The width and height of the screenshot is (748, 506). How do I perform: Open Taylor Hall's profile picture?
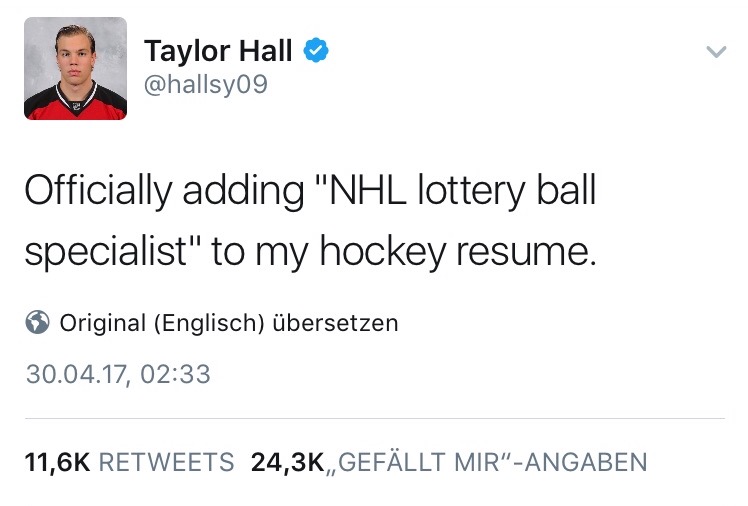tap(75, 68)
